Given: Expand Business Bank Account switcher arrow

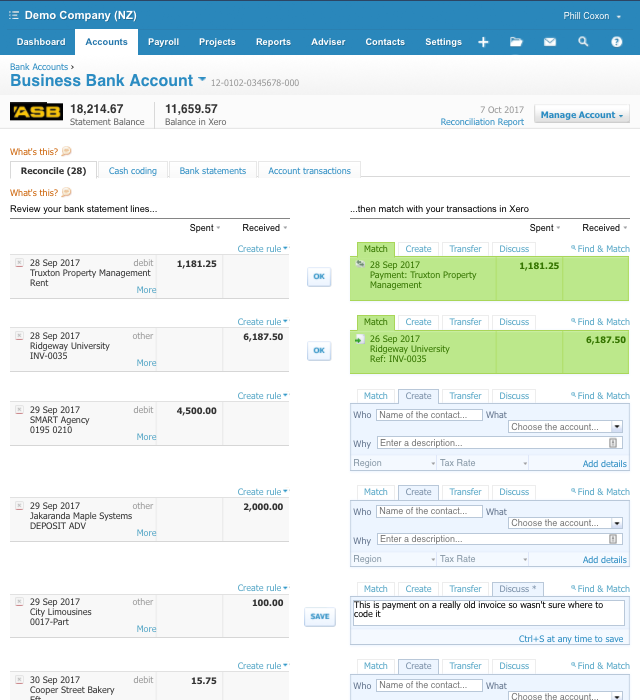Looking at the screenshot, I should pos(202,79).
